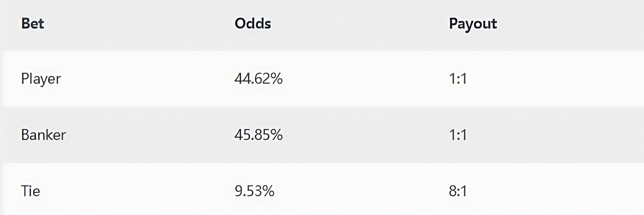Viewport: 644px width, 215px height.
Task: Click the Bet column header
Action: coord(33,23)
